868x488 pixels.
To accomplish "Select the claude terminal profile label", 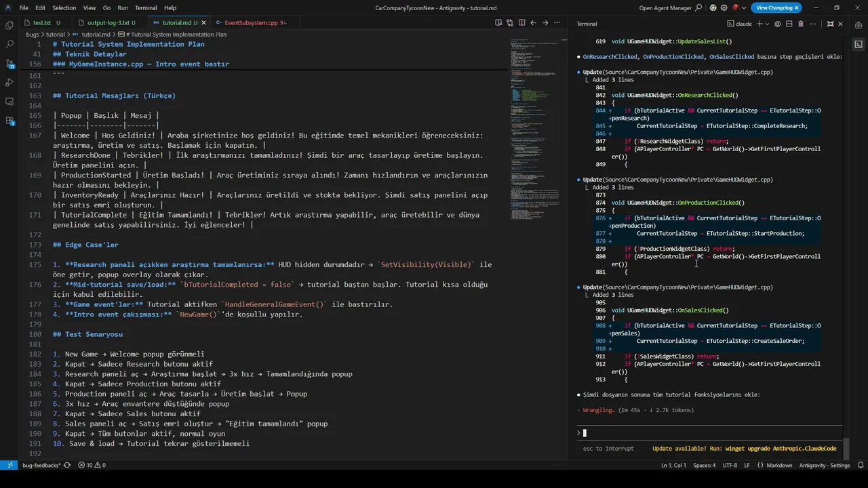I will [740, 24].
